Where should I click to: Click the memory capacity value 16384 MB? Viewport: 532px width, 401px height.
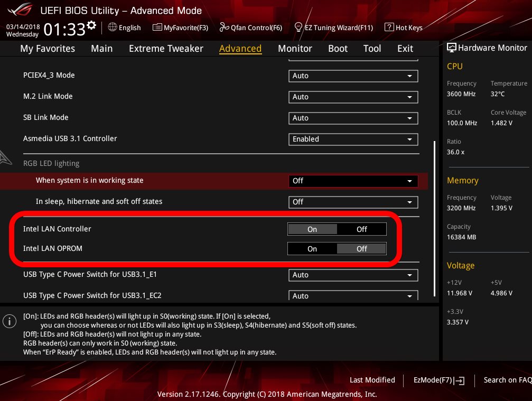point(461,237)
